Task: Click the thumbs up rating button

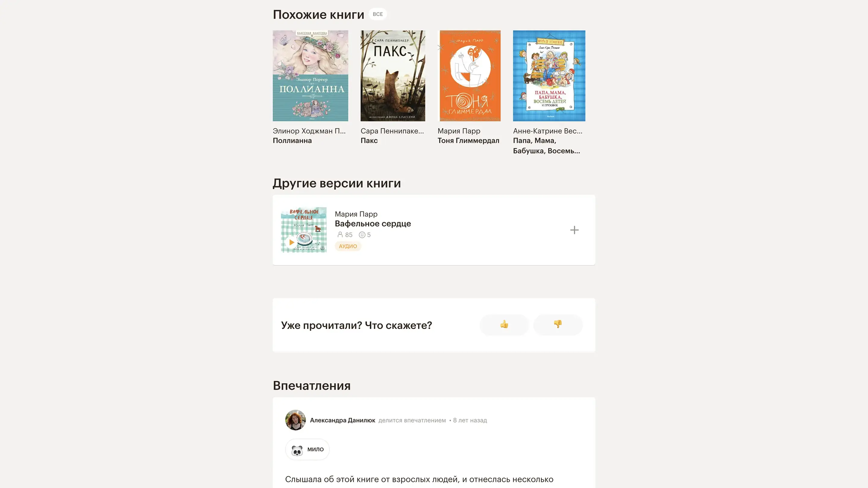Action: pyautogui.click(x=504, y=325)
